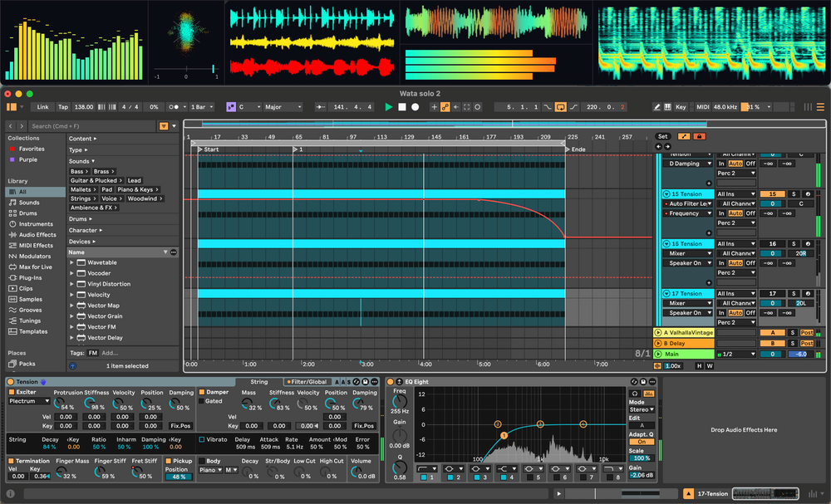
Task: Select the String tab in Tension
Action: [x=259, y=382]
